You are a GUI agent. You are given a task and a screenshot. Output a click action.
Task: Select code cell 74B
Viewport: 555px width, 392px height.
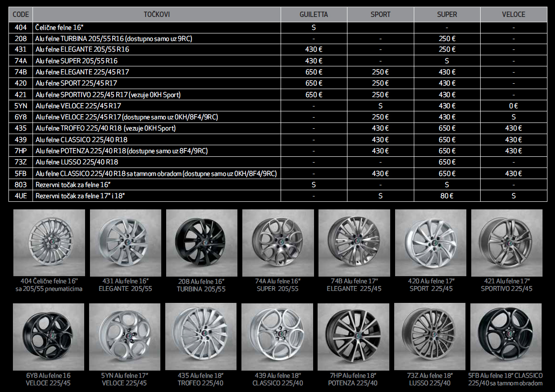[20, 72]
